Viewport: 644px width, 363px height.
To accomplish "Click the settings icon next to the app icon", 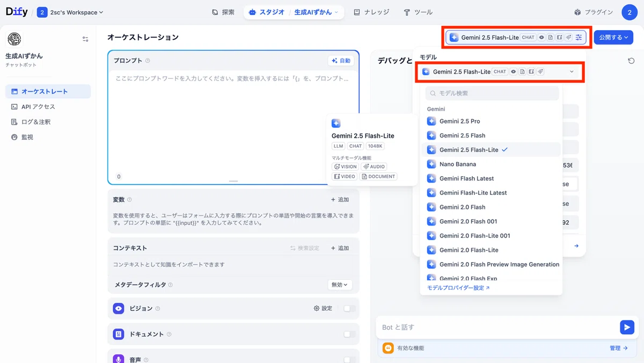I will [x=85, y=39].
